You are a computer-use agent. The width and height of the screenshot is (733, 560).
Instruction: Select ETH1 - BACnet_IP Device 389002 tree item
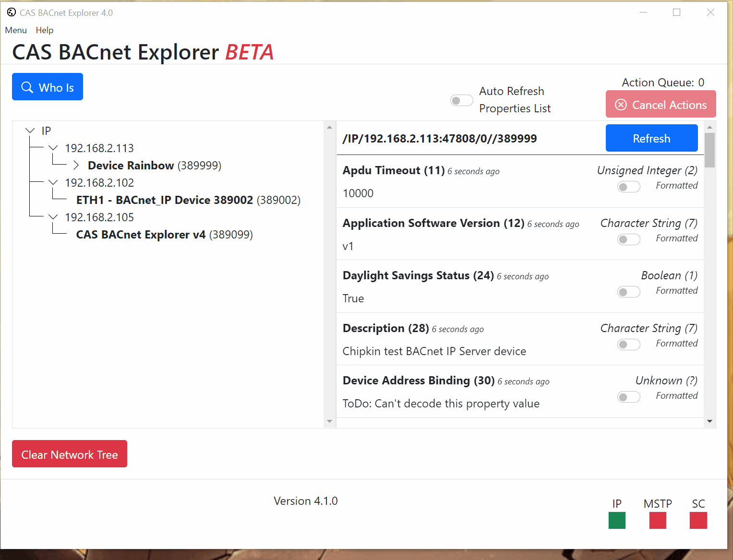click(x=188, y=200)
